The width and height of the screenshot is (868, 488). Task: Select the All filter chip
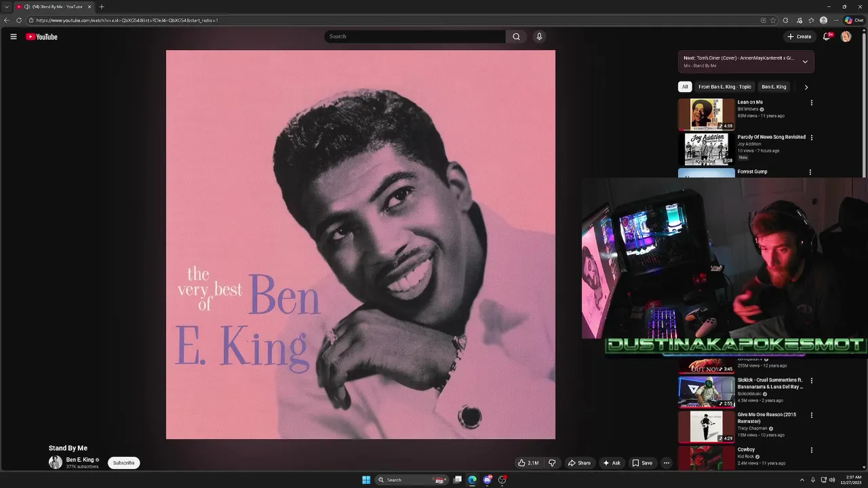[685, 87]
